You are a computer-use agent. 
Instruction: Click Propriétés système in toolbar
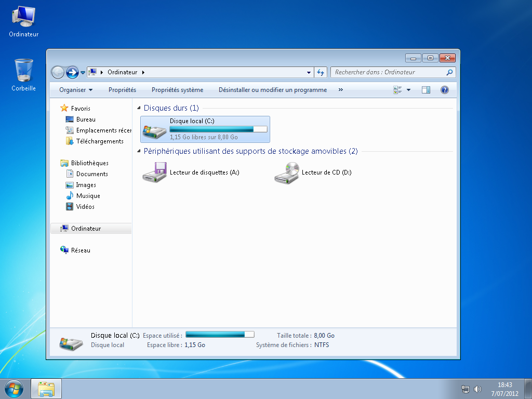click(177, 90)
